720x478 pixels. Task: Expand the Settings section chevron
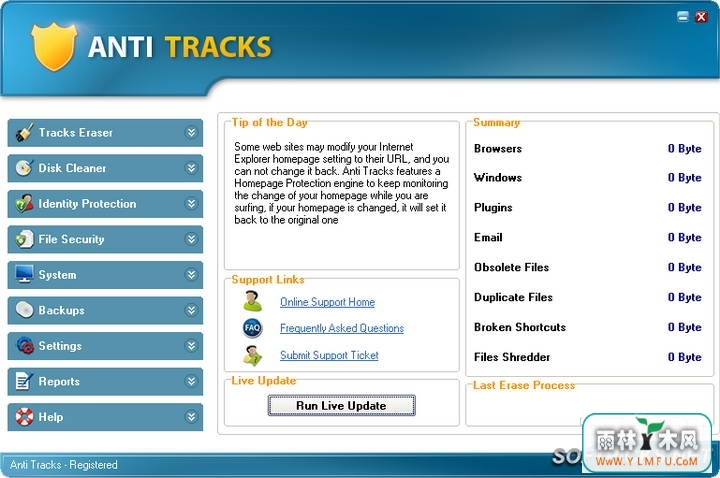[x=191, y=345]
